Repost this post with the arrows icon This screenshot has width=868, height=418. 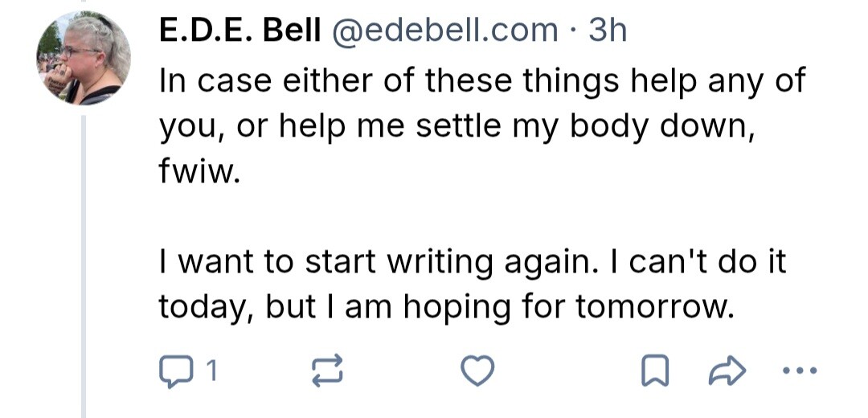tap(325, 371)
